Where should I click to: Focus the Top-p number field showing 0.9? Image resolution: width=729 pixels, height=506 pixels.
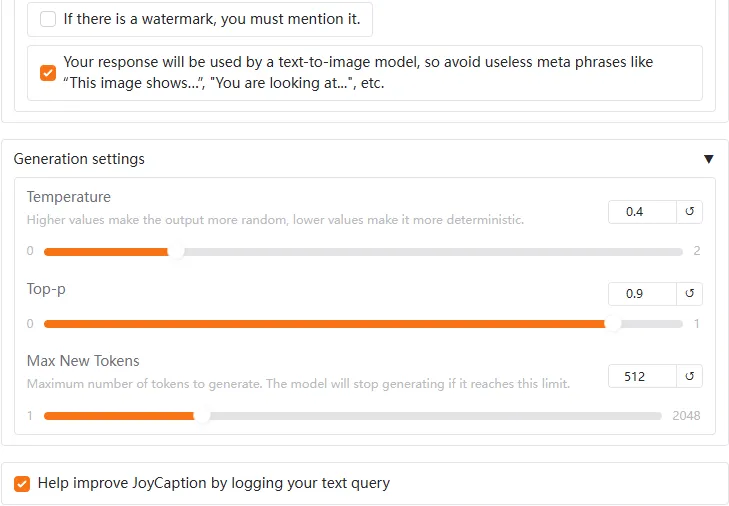click(x=641, y=294)
